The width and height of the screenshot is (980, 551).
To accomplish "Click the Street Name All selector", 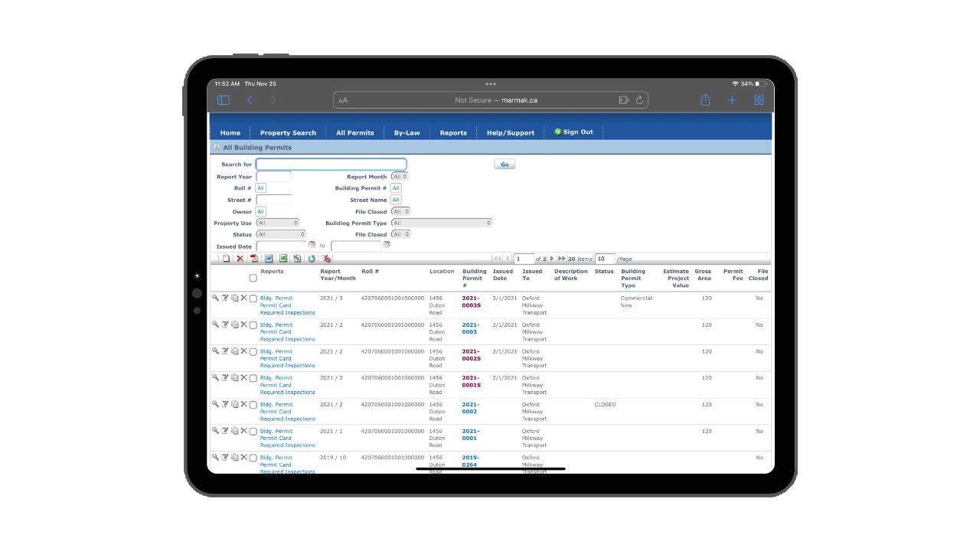I will tap(396, 200).
